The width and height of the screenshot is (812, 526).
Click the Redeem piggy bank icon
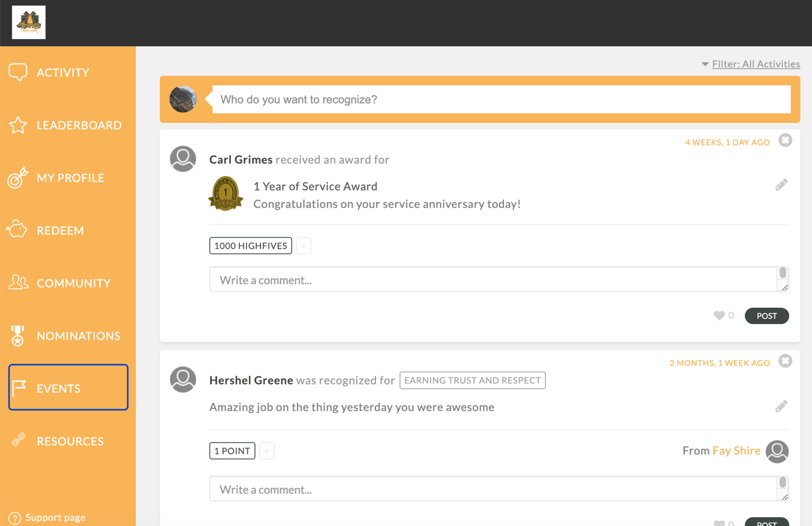(17, 230)
